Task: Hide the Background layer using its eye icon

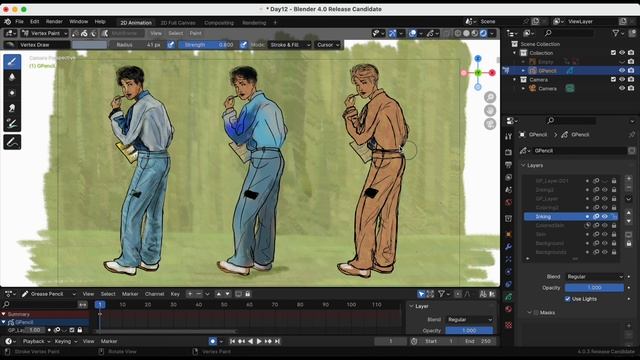Action: [605, 243]
